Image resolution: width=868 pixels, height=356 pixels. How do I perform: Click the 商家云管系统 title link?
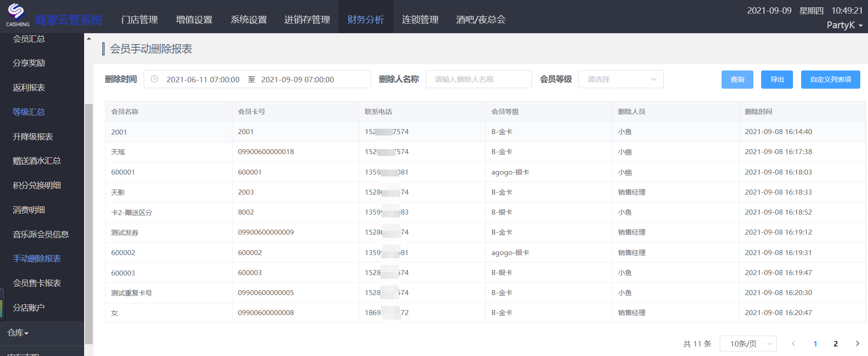tap(69, 20)
